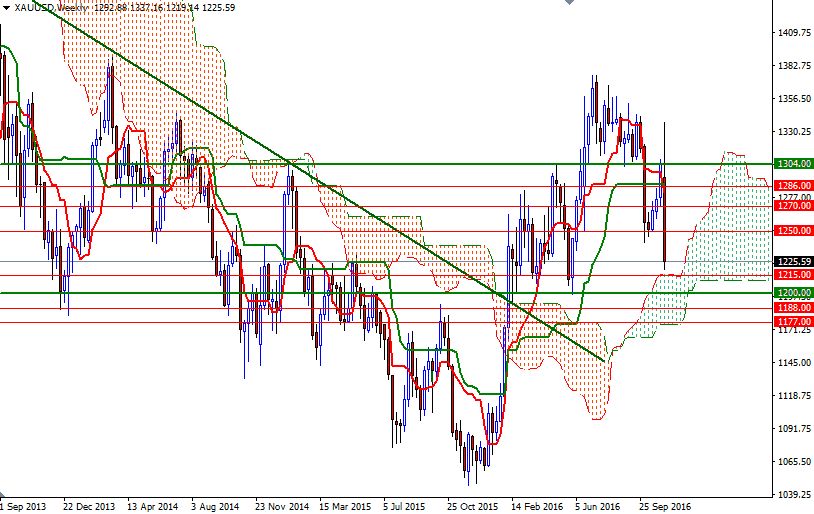The width and height of the screenshot is (814, 514).
Task: Click the 1215.00 red level tag
Action: click(x=792, y=274)
